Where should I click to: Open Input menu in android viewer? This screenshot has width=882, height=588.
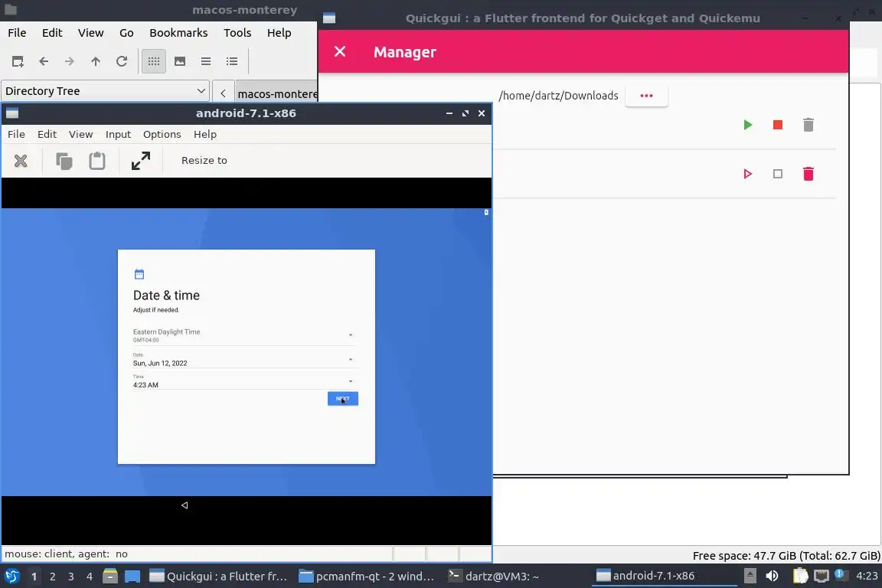click(x=118, y=134)
